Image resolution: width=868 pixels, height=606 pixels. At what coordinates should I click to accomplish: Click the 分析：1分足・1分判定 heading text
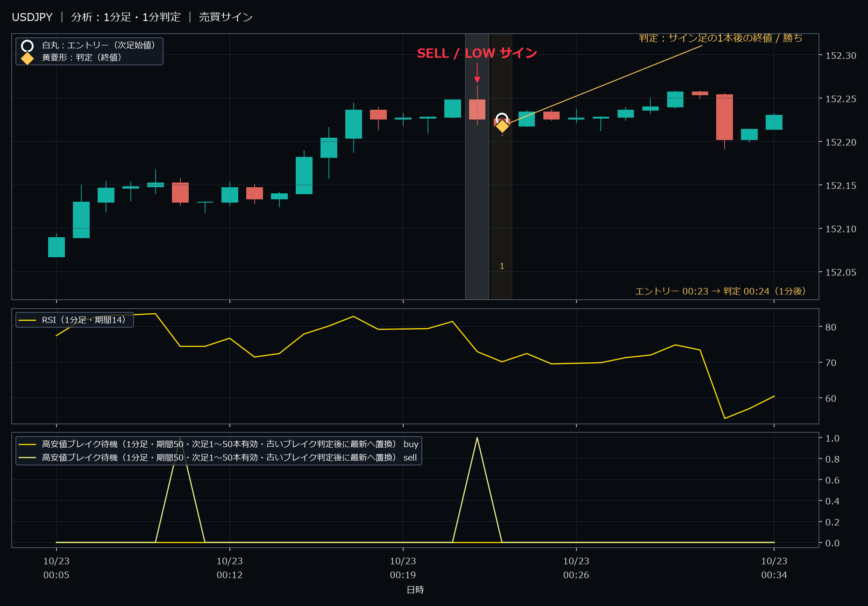[126, 17]
